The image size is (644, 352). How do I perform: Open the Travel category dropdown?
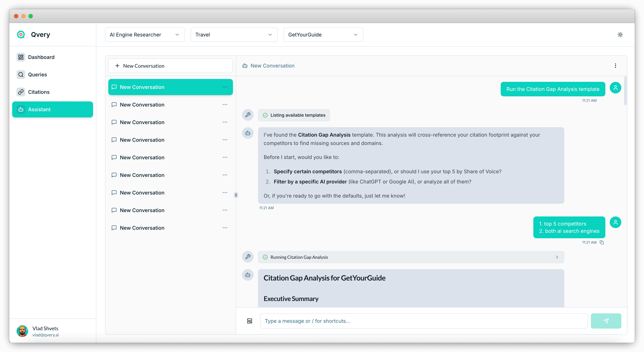[x=234, y=35]
